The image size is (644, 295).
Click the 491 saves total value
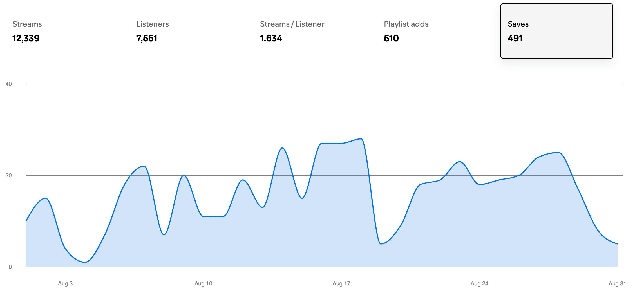point(515,38)
